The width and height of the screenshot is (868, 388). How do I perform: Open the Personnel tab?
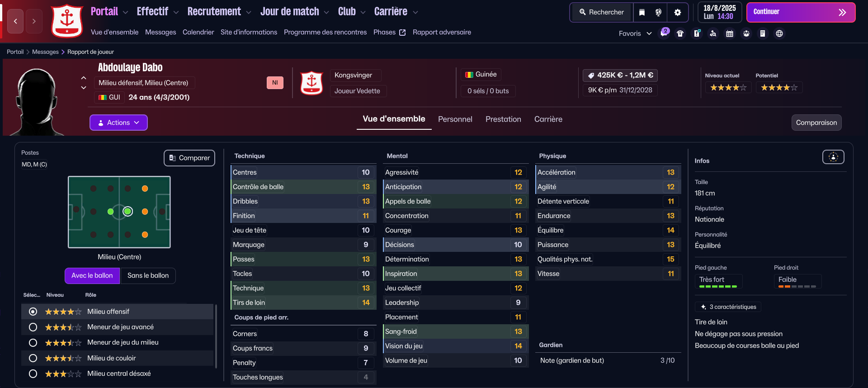point(455,119)
